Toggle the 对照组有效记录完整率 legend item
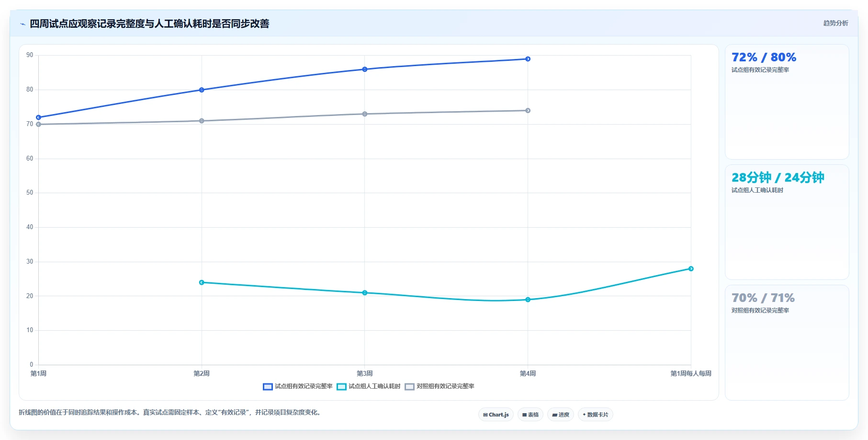The height and width of the screenshot is (440, 868). [440, 386]
